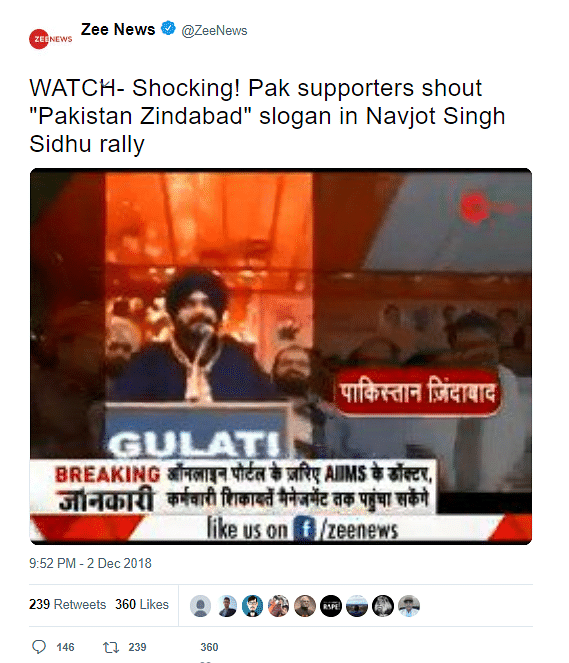Click the tweet text about Pakistan Zindabad slogan
Screen dimensions: 569x663
267,115
